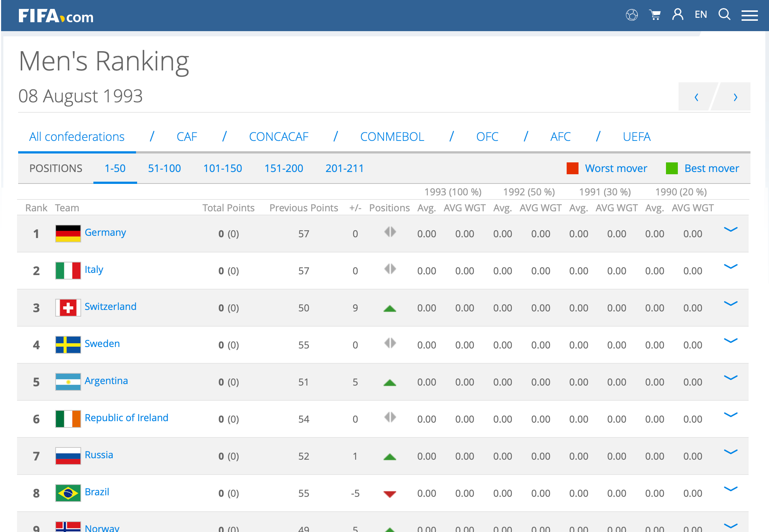Select the CONCACAF confederation tab

coord(279,137)
